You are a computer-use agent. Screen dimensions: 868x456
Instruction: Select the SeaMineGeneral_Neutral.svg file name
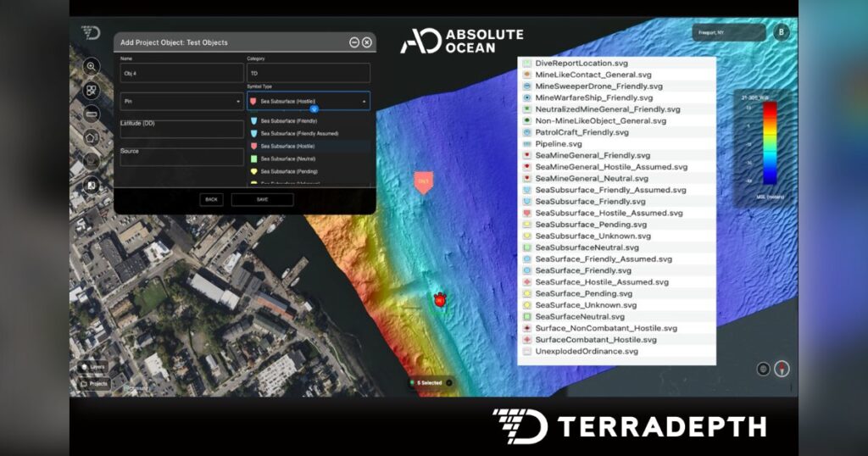click(x=592, y=178)
